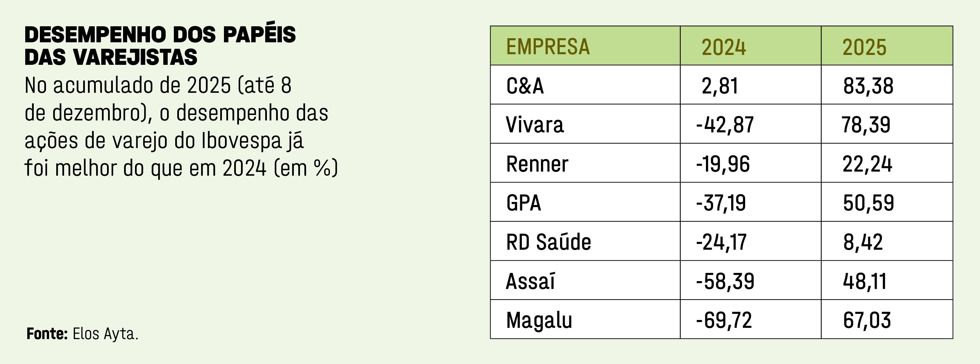Image resolution: width=980 pixels, height=364 pixels.
Task: Click RD Saúde's 2025 value 8,42
Action: pos(862,242)
